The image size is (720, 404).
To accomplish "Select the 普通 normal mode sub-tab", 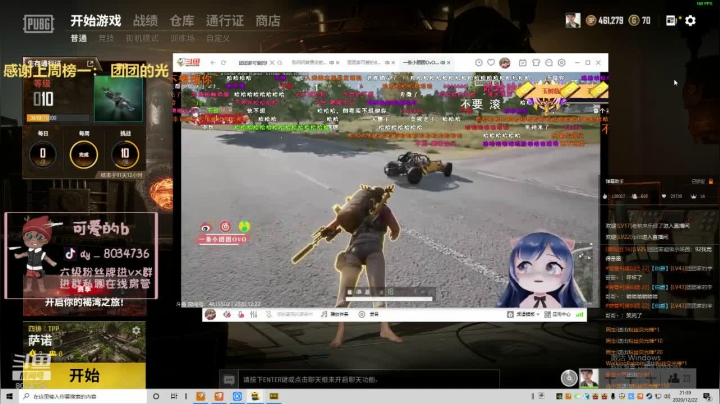I will pos(79,38).
